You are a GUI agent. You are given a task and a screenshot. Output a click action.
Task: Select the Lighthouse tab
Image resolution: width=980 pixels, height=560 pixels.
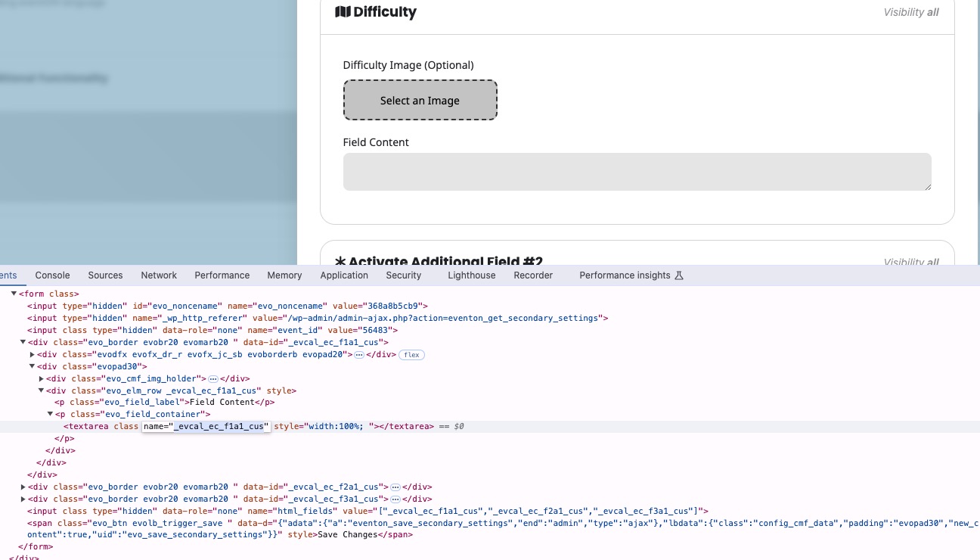point(472,275)
